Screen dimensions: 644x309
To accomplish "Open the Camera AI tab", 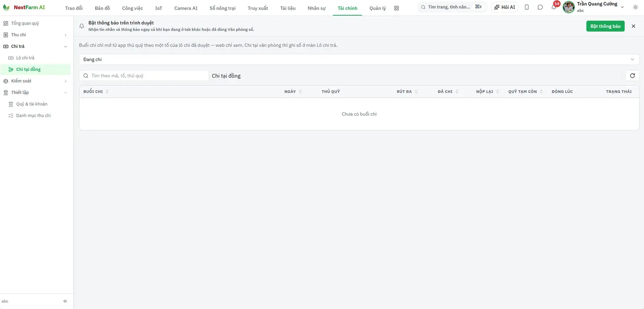I will pos(186,8).
